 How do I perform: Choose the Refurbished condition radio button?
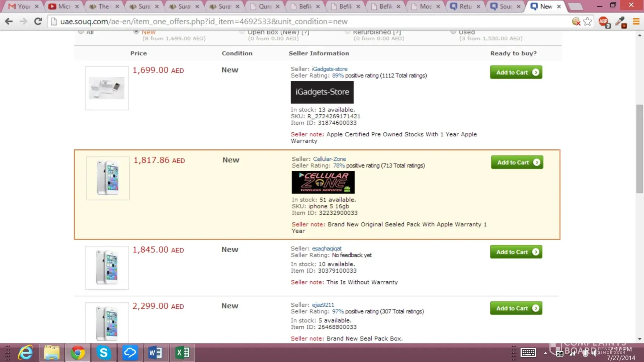click(x=348, y=32)
